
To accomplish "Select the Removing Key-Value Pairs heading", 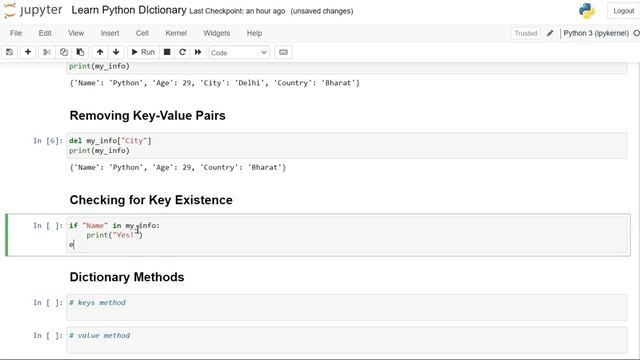I will 147,116.
